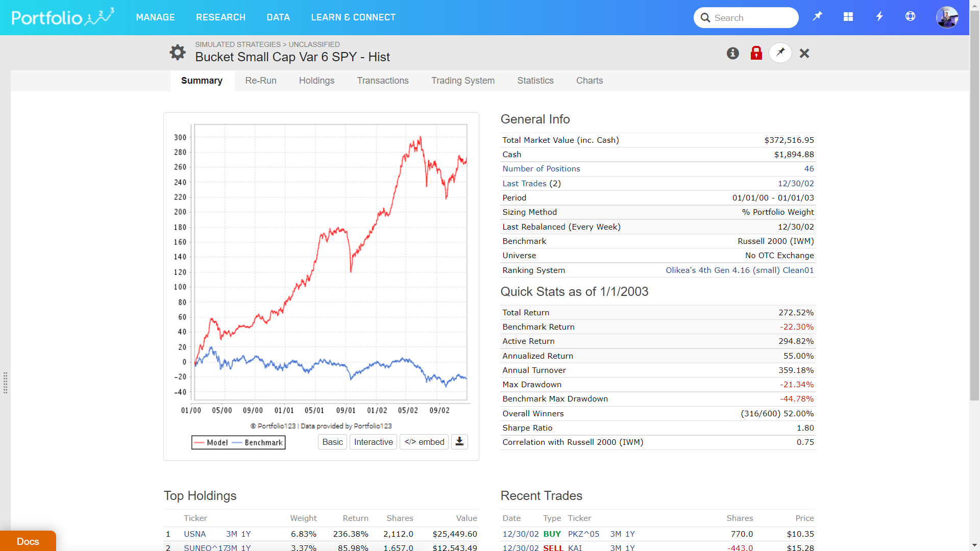Screen dimensions: 980x551
Task: Switch chart to Interactive mode
Action: [x=373, y=442]
